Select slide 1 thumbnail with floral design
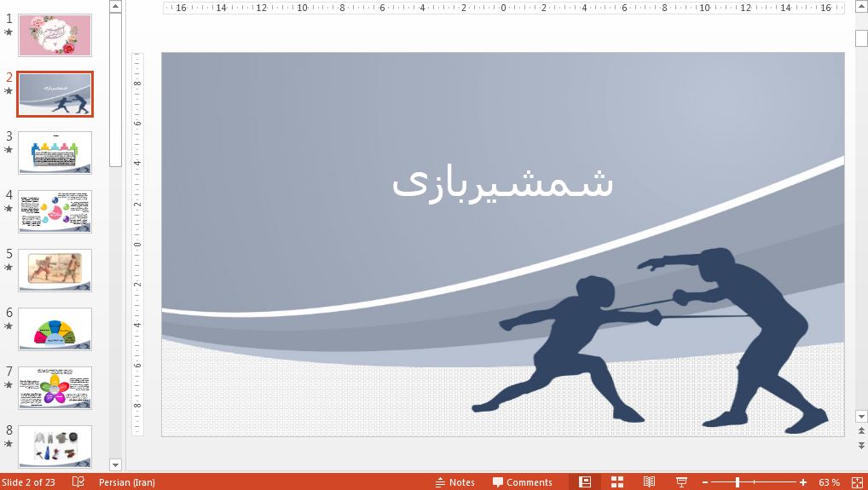The height and width of the screenshot is (490, 868). pyautogui.click(x=55, y=36)
